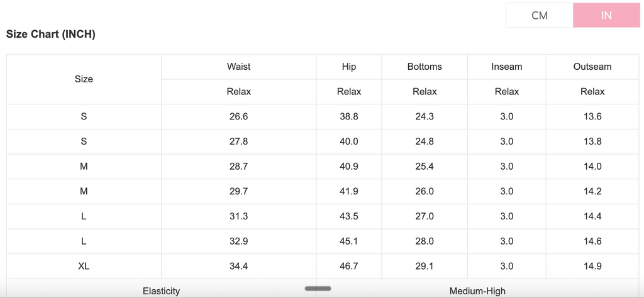Click the Waist column header
This screenshot has width=644, height=298.
238,67
